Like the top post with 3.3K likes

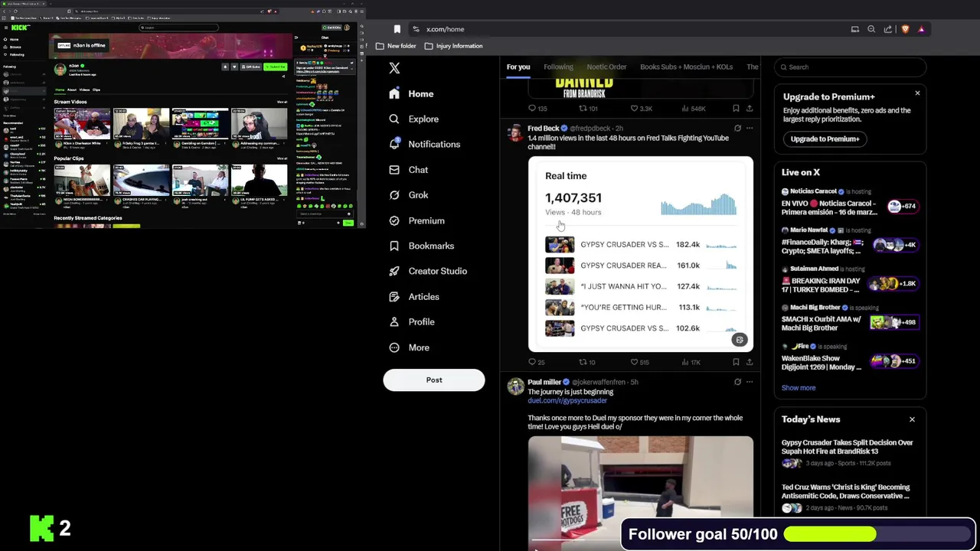click(641, 109)
